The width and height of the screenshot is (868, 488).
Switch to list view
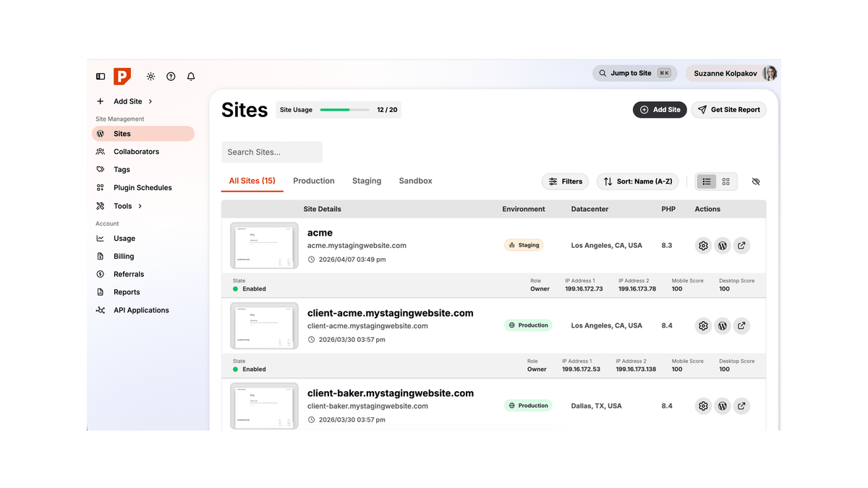click(x=707, y=181)
